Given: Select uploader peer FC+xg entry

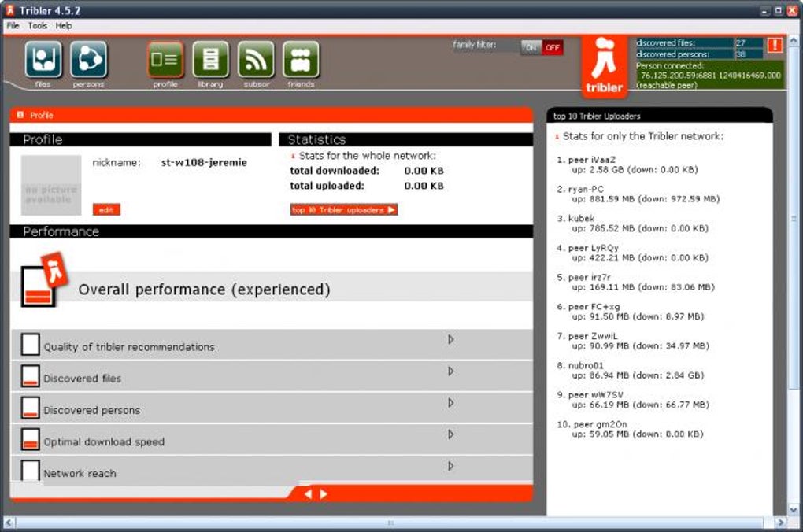Looking at the screenshot, I should pos(631,312).
